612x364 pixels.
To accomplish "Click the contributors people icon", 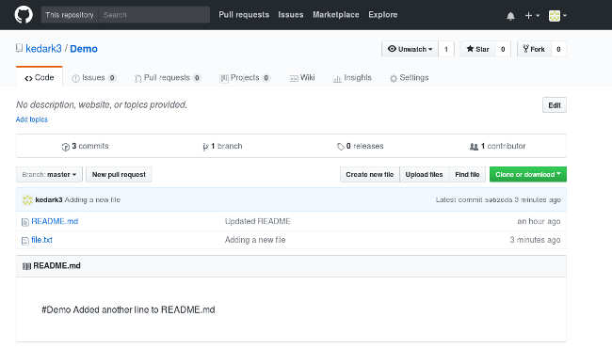I will coord(474,147).
